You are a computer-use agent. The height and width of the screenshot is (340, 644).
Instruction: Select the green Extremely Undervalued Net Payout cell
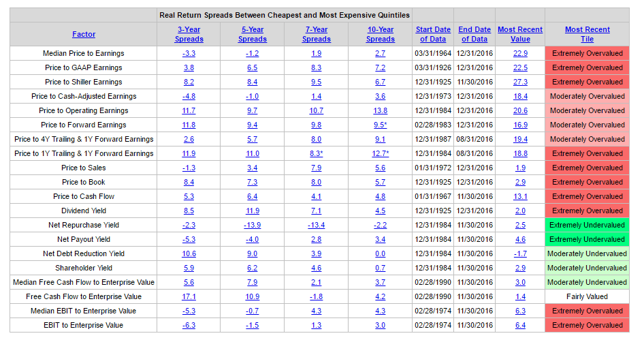click(587, 239)
